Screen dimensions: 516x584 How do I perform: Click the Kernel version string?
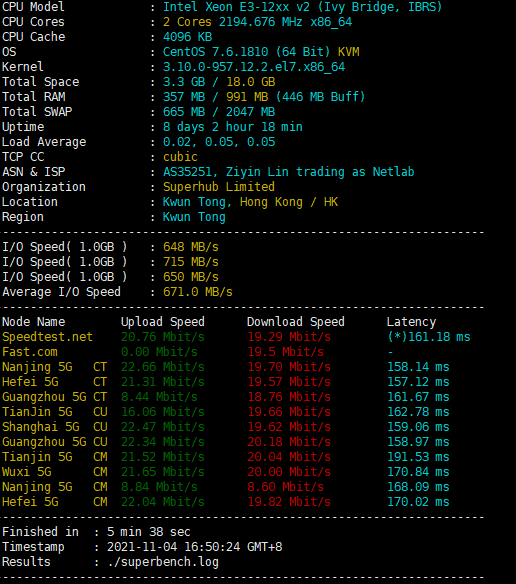pos(254,67)
